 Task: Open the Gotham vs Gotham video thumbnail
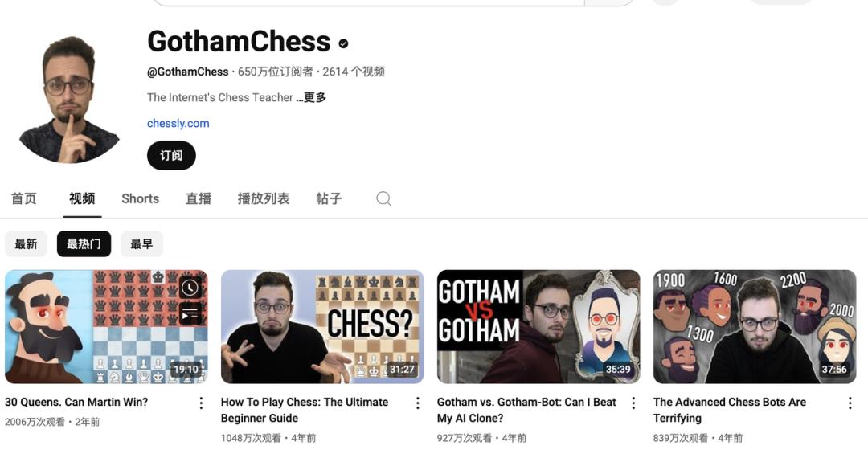click(538, 326)
